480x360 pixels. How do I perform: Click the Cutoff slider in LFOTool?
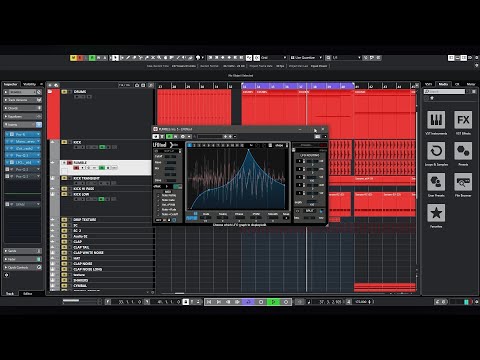pos(171,156)
